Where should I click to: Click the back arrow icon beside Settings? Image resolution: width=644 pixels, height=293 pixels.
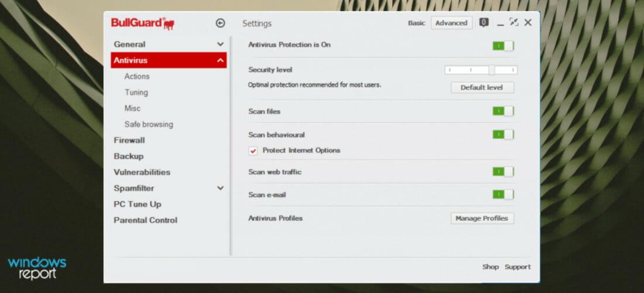[221, 23]
